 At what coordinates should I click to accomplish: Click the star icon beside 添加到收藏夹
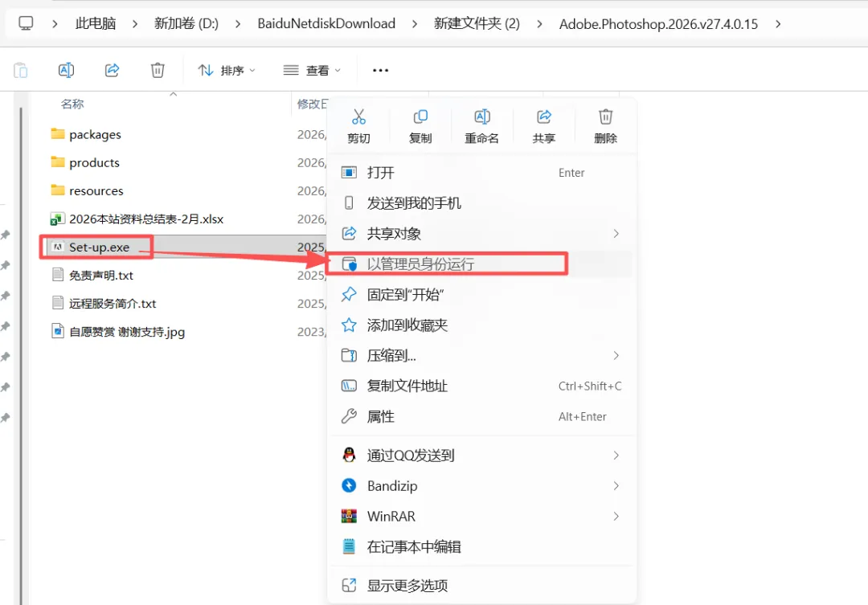pyautogui.click(x=349, y=325)
